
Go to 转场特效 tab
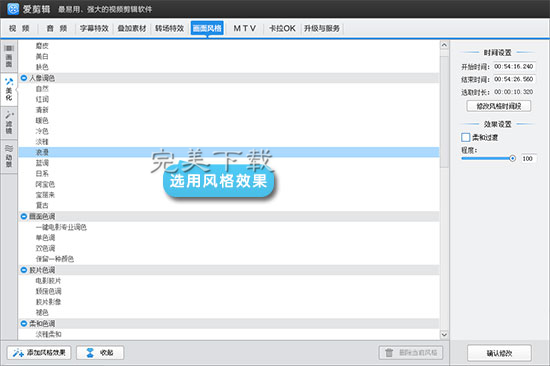169,28
